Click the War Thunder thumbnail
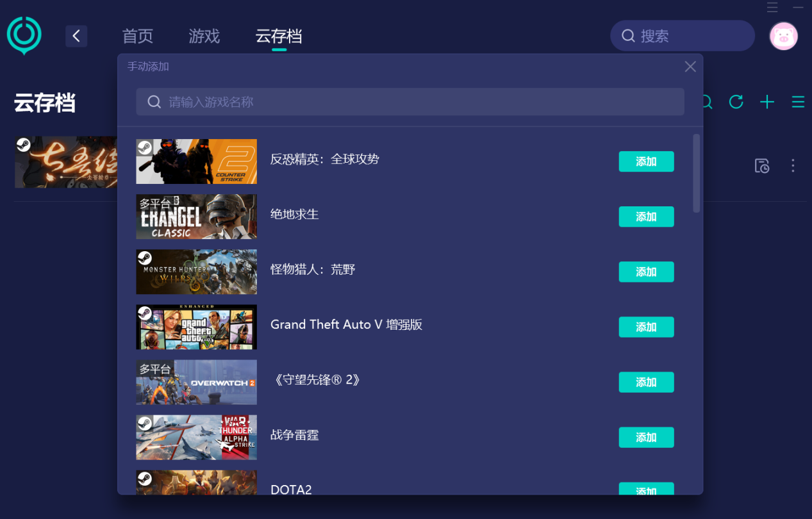Screen dimensions: 812x519 (x=196, y=437)
